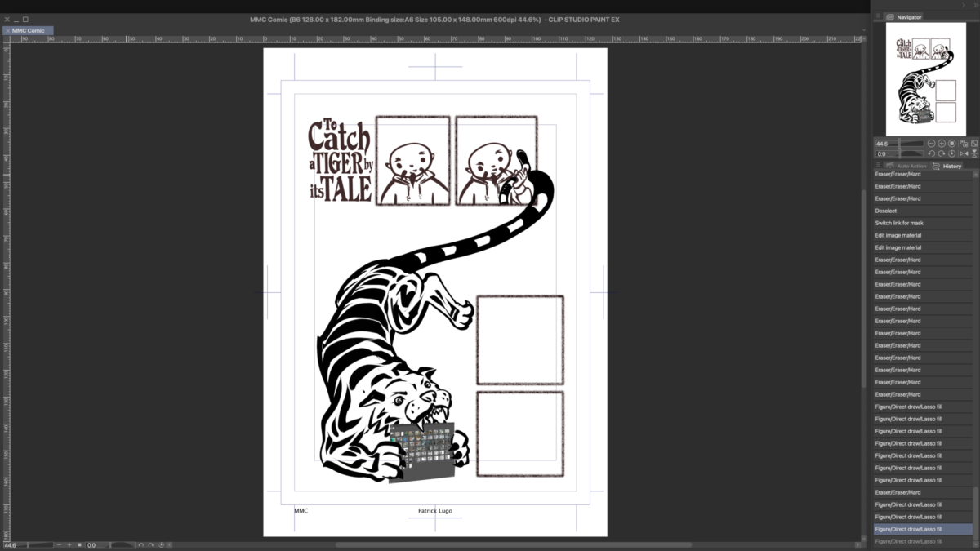Collapse panel dock with double arrow
The image size is (980, 551).
tap(976, 5)
